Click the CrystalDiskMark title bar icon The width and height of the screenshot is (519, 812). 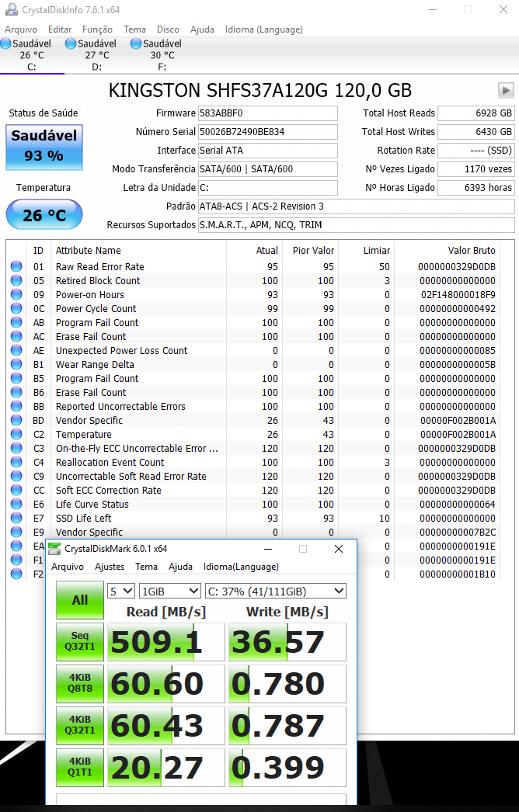[54, 549]
